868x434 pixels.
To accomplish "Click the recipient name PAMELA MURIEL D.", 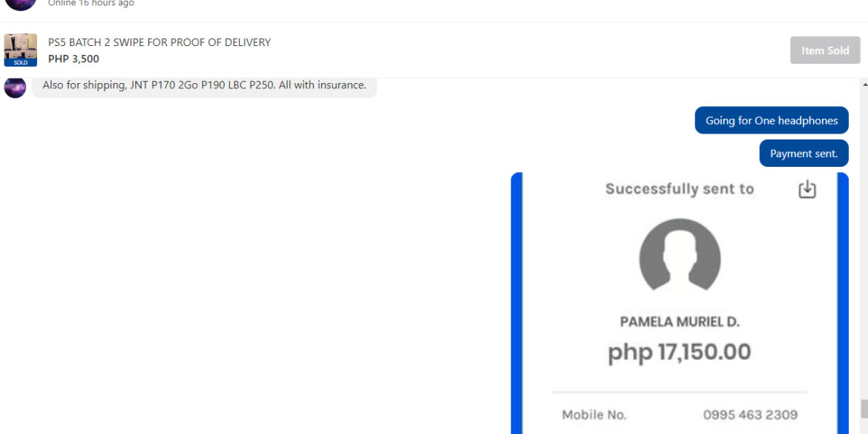I will coord(680,322).
